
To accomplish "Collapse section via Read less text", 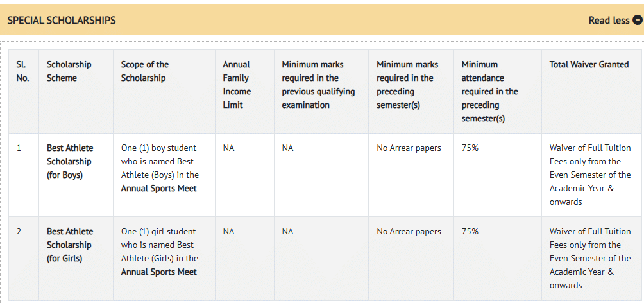I will tap(609, 21).
